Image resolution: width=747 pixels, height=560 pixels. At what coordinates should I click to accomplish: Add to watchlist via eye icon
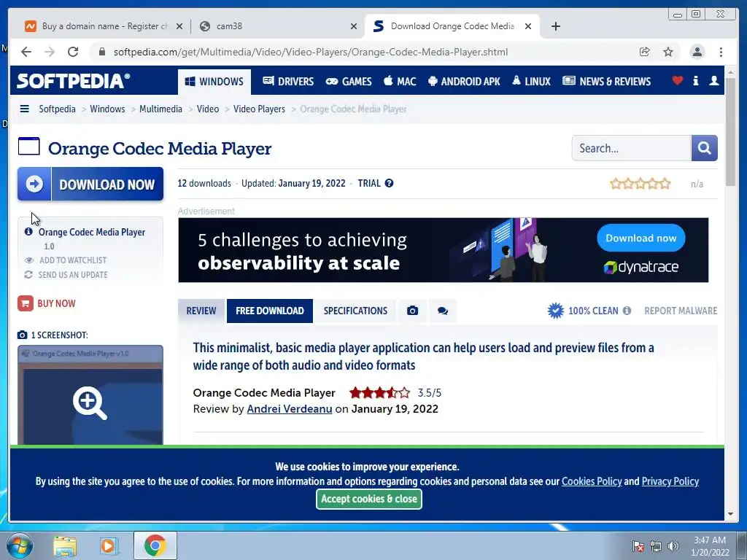click(x=29, y=260)
